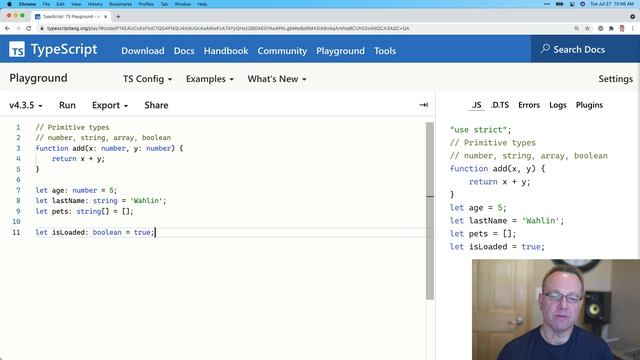Image resolution: width=640 pixels, height=360 pixels.
Task: Click the 'isLoaded' identifier on editor line 11
Action: click(x=68, y=232)
